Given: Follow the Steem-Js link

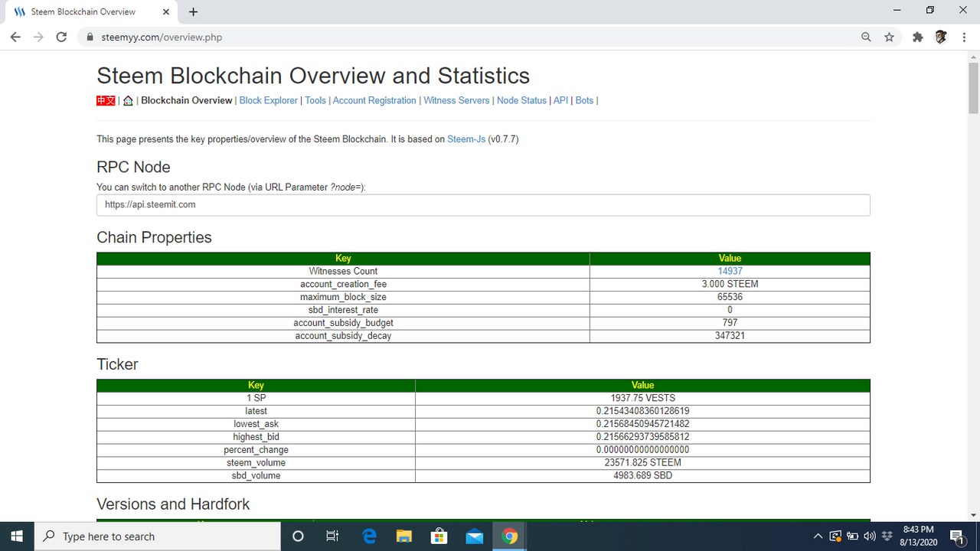Looking at the screenshot, I should click(x=466, y=139).
